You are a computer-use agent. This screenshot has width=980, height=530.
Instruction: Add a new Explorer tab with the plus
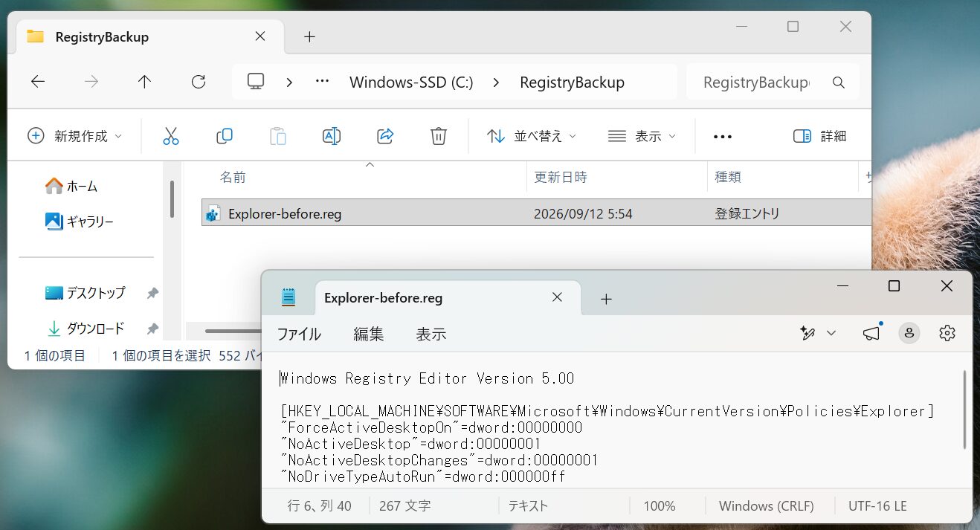tap(310, 36)
